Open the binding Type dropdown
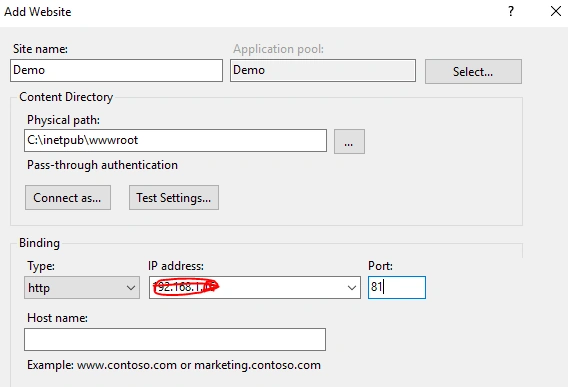568x387 pixels. pos(82,288)
